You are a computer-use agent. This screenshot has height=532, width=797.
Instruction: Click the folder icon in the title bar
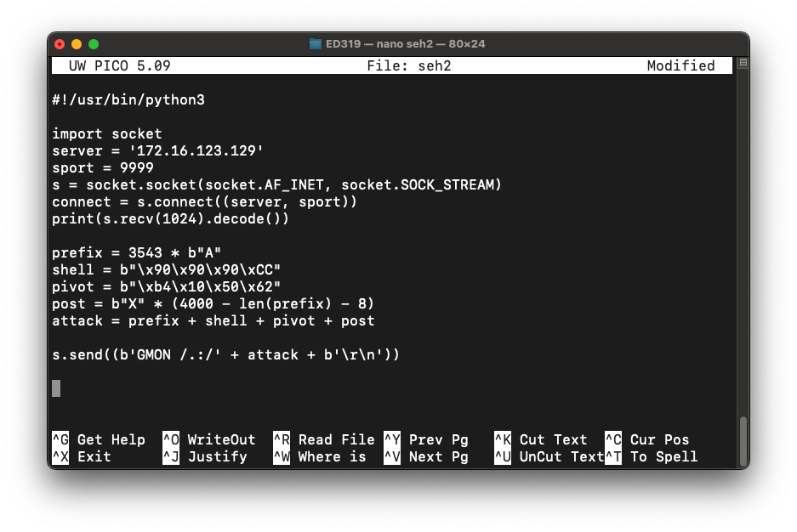[x=315, y=44]
